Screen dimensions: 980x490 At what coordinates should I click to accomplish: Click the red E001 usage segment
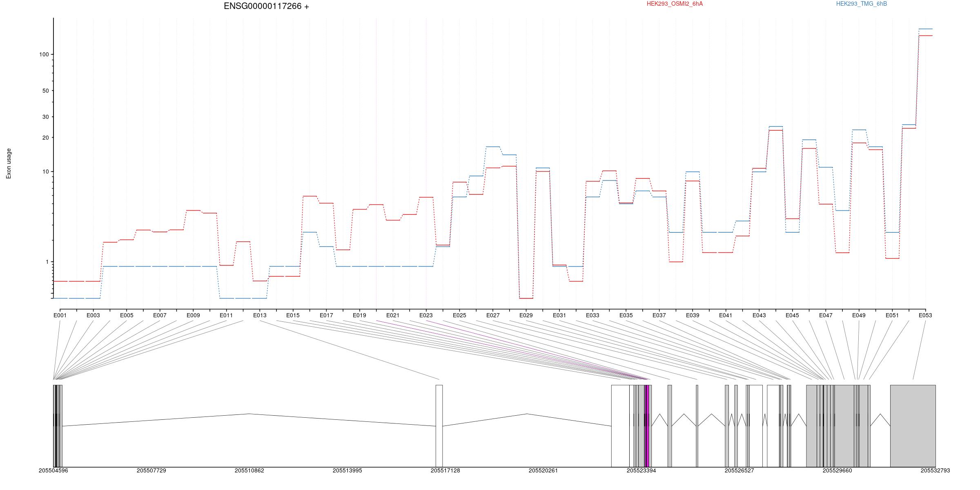click(60, 281)
